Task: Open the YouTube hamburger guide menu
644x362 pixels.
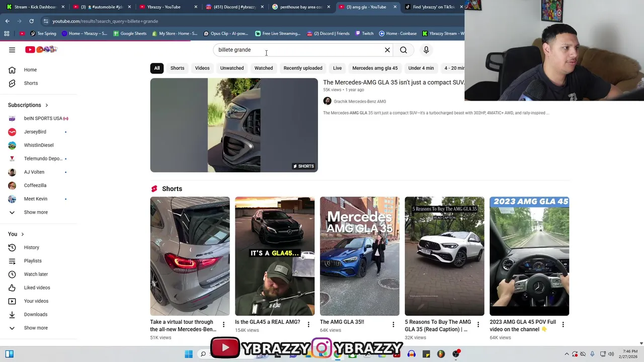Action: tap(12, 50)
